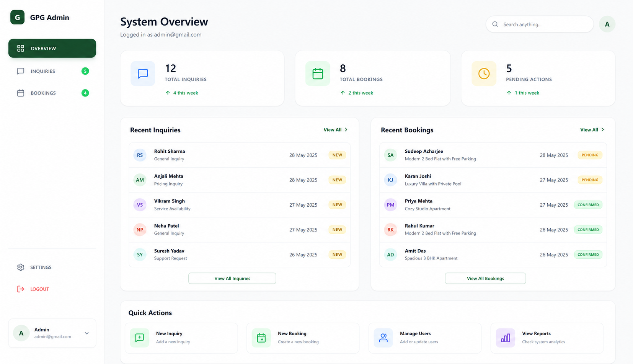Focus the Search anything input field
The width and height of the screenshot is (633, 364).
(540, 24)
